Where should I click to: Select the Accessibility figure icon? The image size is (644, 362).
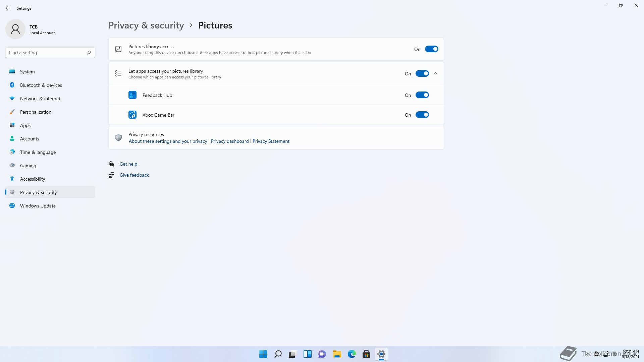[12, 179]
